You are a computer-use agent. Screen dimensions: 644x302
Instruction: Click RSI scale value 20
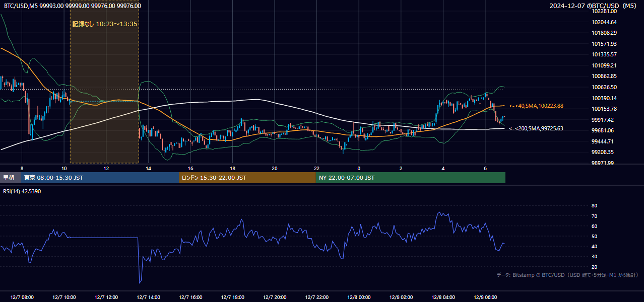594,267
